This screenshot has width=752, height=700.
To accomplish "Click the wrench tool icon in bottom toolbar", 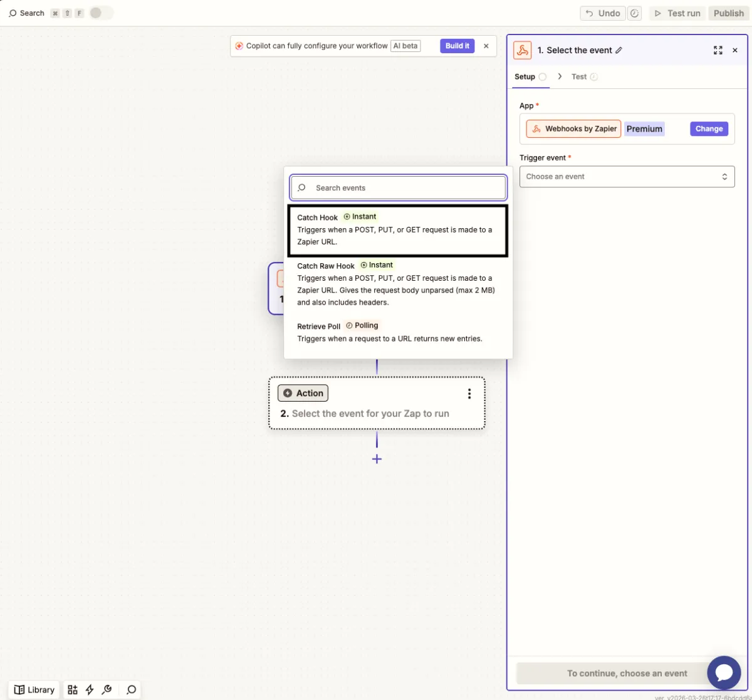I will click(x=107, y=689).
